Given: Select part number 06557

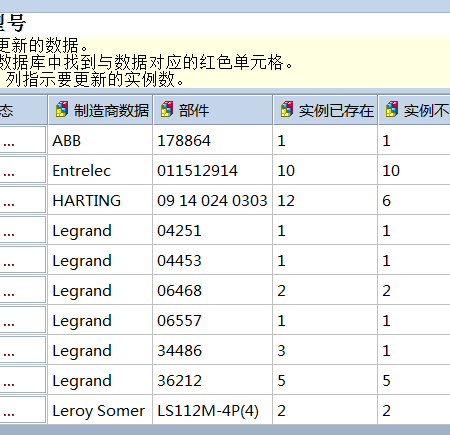Looking at the screenshot, I should [212, 320].
